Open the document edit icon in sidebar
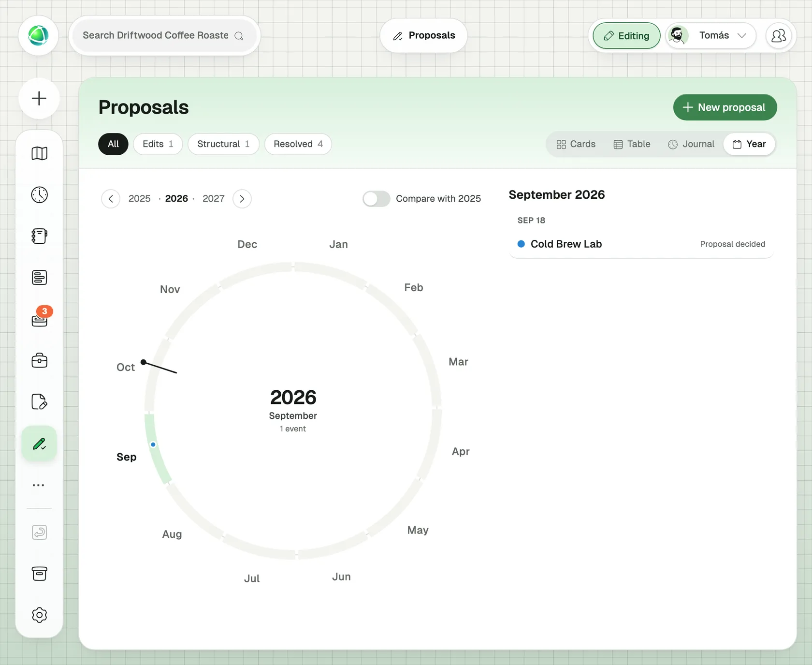The height and width of the screenshot is (665, 812). (x=39, y=402)
